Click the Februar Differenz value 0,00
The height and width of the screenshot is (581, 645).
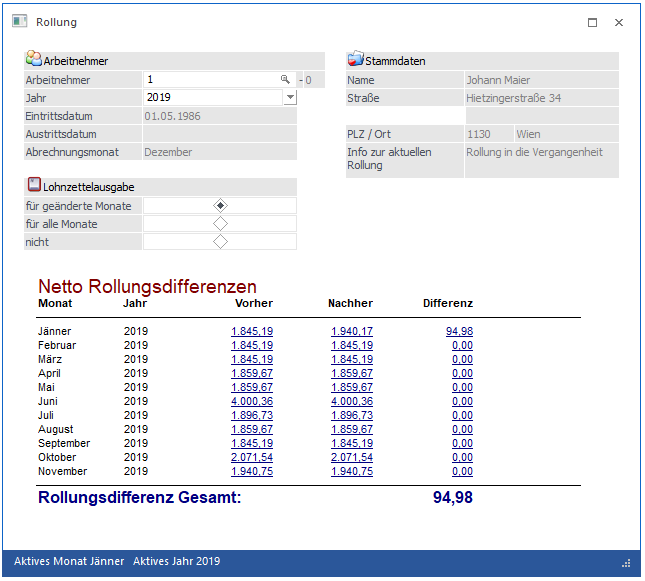coord(462,345)
